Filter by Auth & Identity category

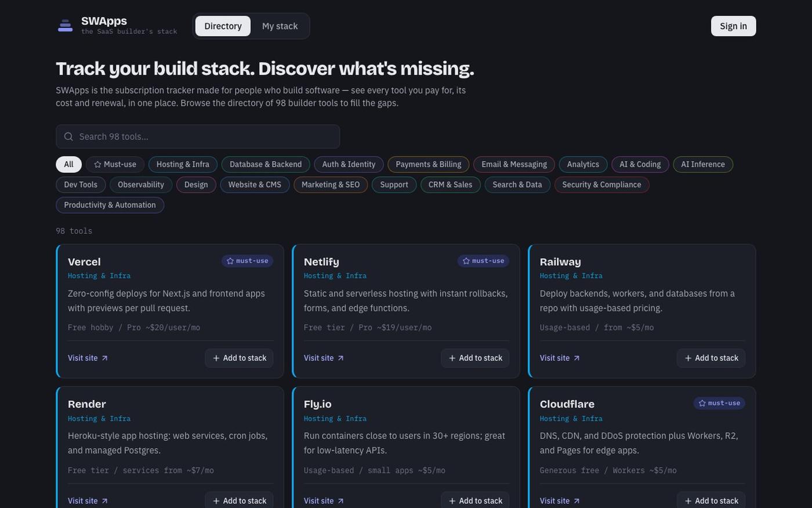tap(349, 164)
